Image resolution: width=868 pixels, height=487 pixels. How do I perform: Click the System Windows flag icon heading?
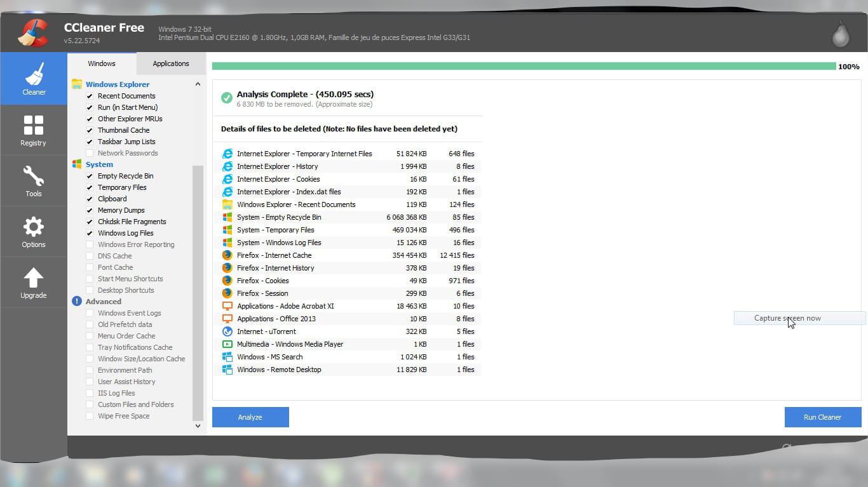tap(77, 164)
